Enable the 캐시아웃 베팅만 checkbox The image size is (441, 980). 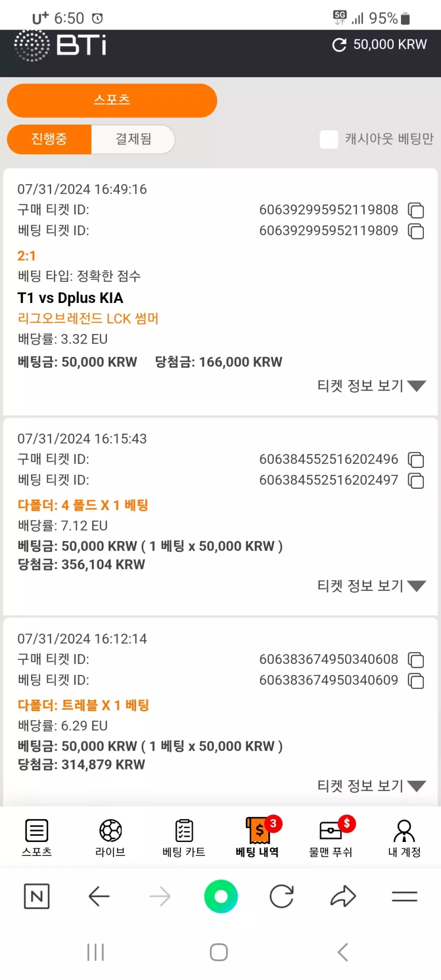[329, 139]
